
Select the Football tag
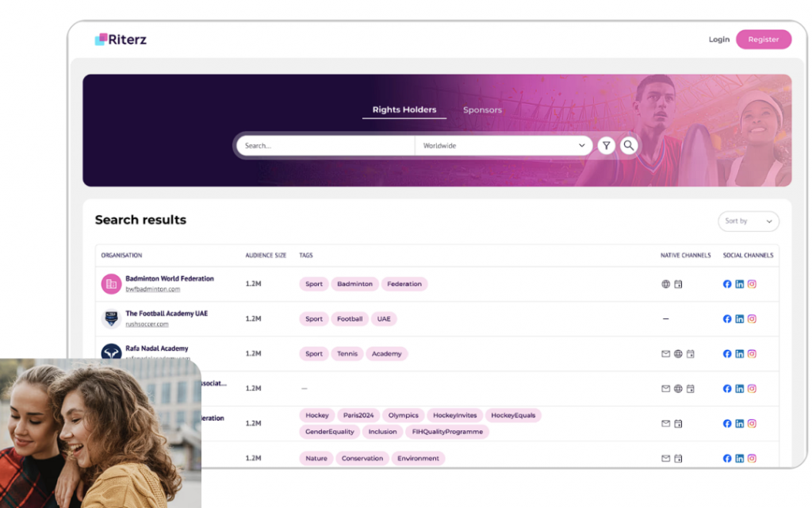point(350,319)
